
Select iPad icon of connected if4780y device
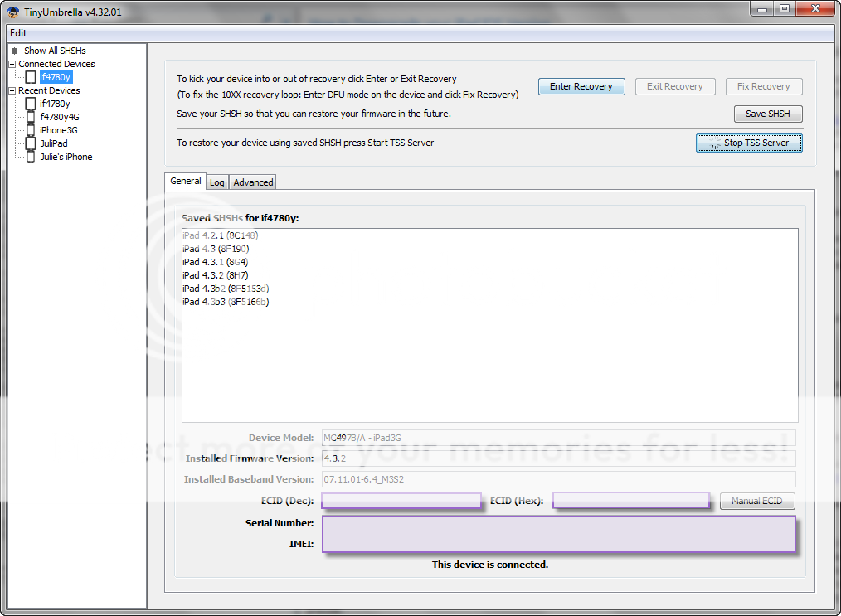[x=31, y=77]
